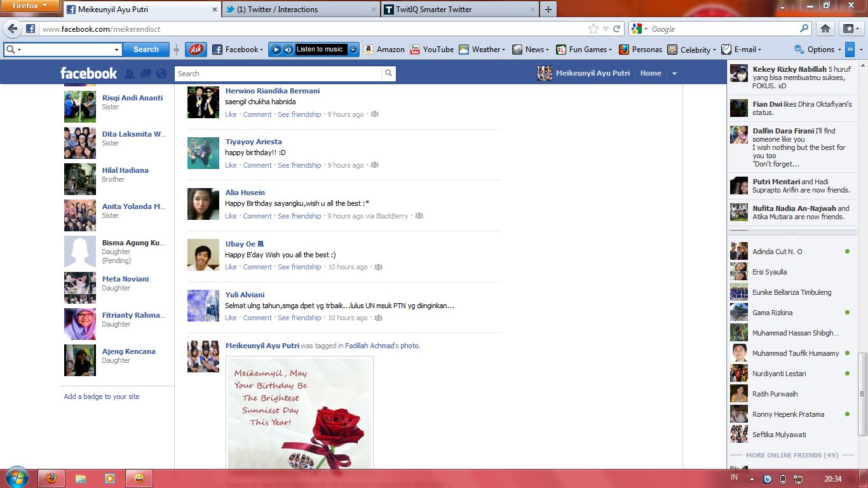Click the Google search magnifier icon
Image resolution: width=868 pixels, height=488 pixels.
(x=804, y=29)
